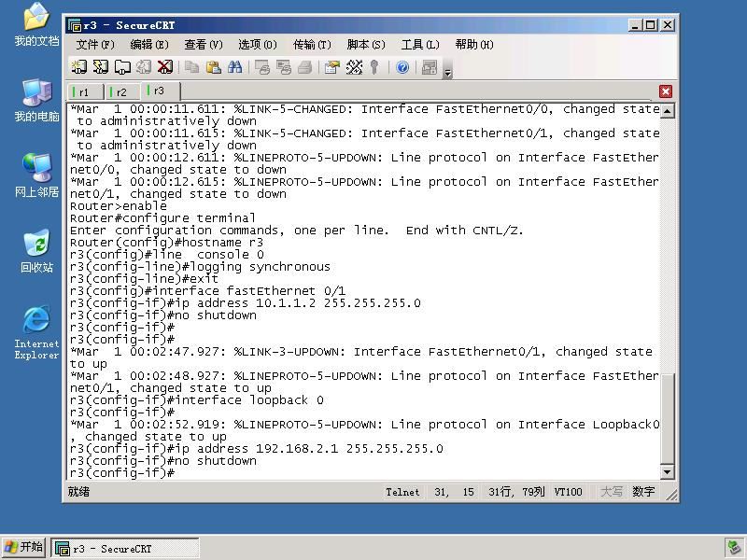The width and height of the screenshot is (747, 560).
Task: Click the Copy toolbar icon
Action: (x=192, y=67)
